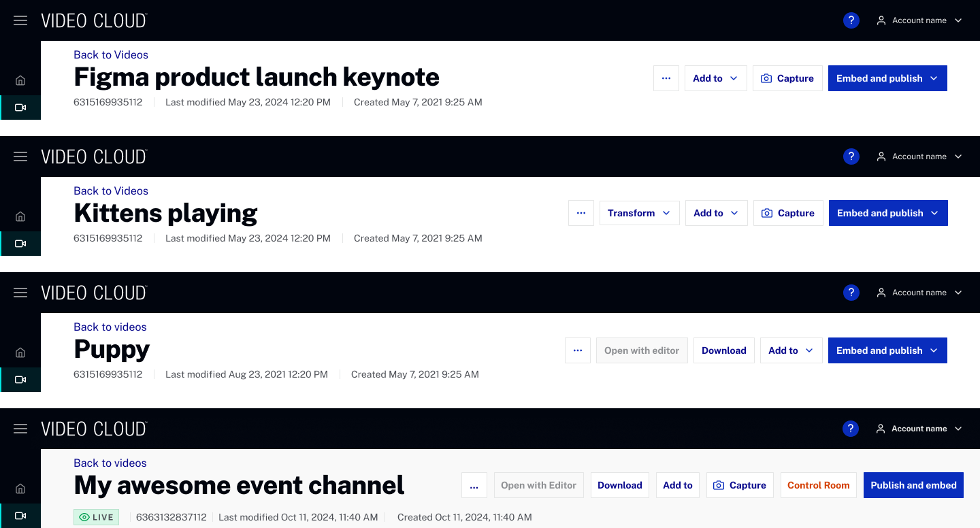Select video camera sidebar icon beside Figma keynote
This screenshot has height=528, width=980.
pos(20,108)
